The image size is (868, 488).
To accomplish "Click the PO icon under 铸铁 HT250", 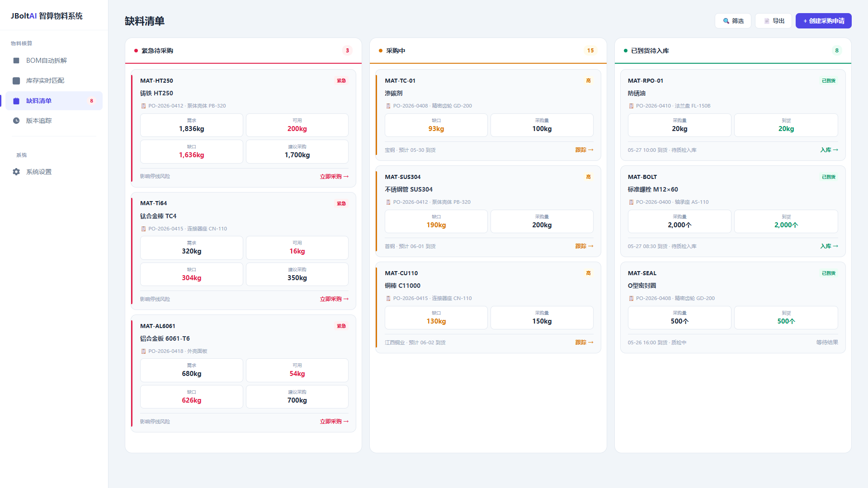I will (x=143, y=106).
